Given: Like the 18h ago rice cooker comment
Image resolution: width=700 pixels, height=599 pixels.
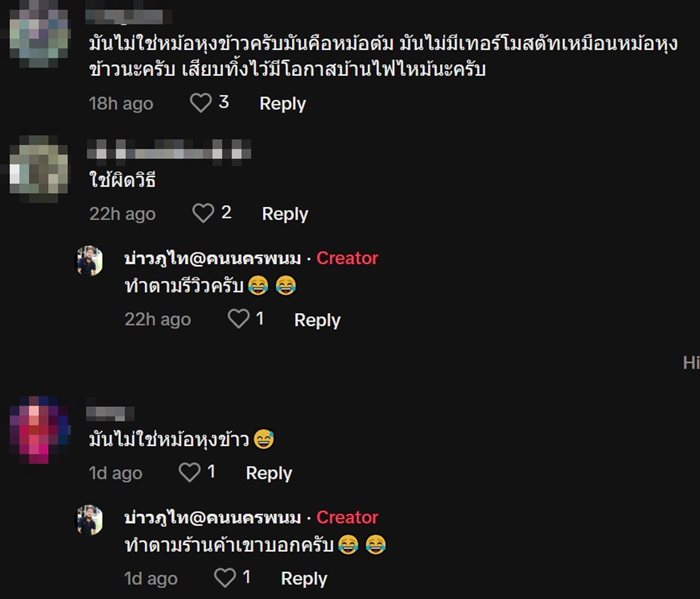Looking at the screenshot, I should click(201, 103).
